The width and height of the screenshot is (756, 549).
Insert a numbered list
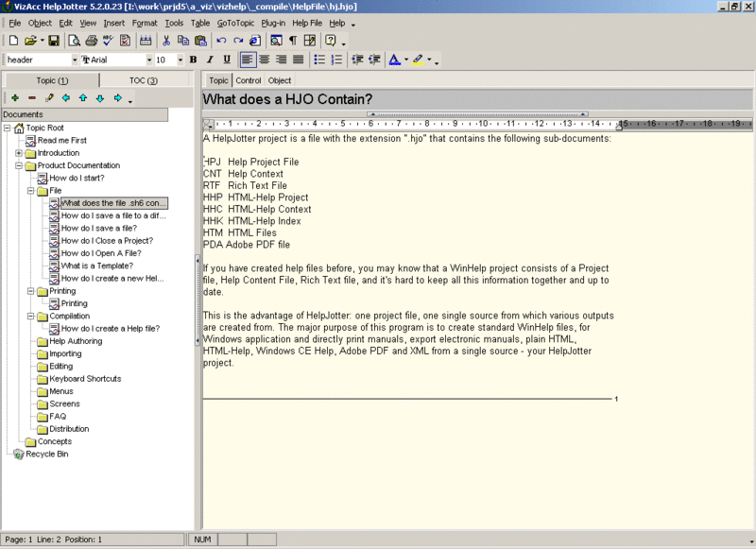[x=336, y=60]
